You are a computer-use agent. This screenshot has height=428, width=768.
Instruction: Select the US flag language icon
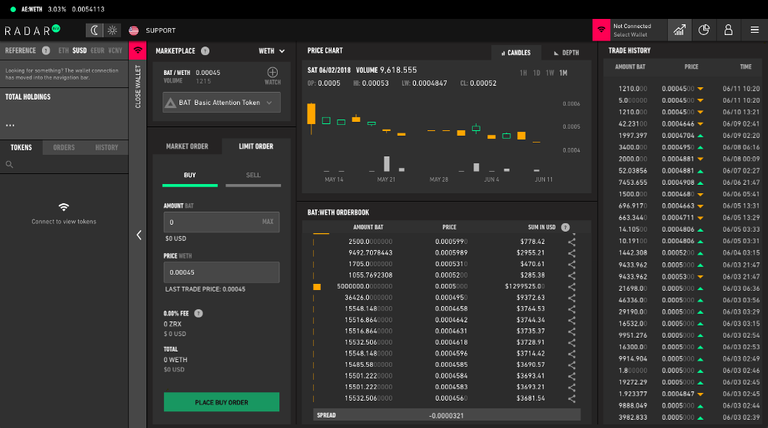[134, 31]
